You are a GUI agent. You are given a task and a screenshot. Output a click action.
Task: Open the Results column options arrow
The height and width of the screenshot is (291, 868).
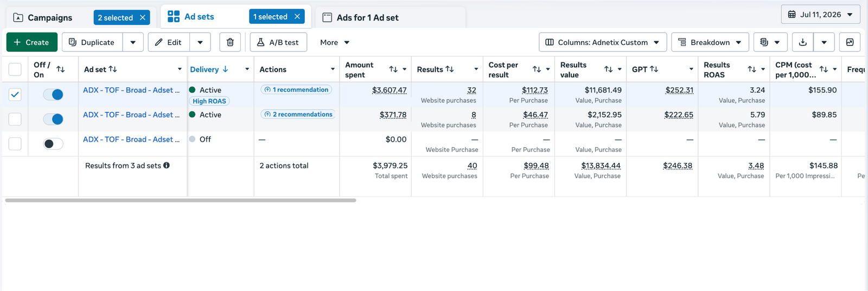pos(476,69)
